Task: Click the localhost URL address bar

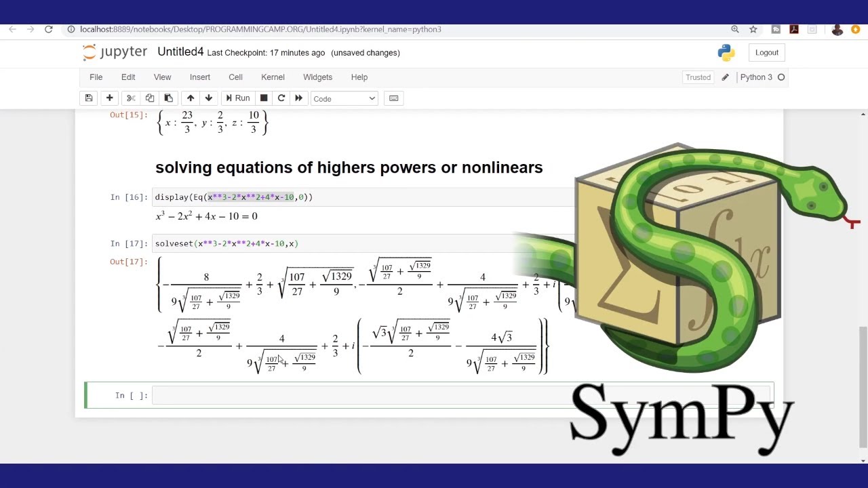Action: click(x=260, y=29)
